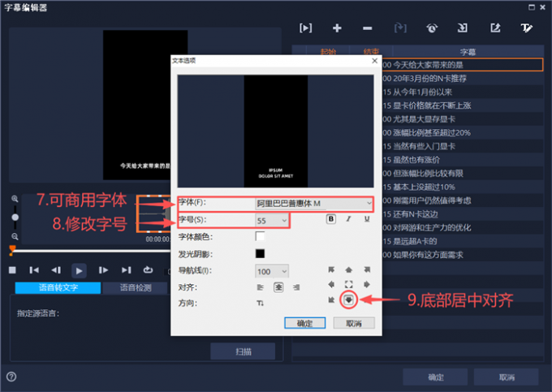552x392 pixels.
Task: Select subtitle row 今天给大家带来的是
Action: tap(463, 65)
